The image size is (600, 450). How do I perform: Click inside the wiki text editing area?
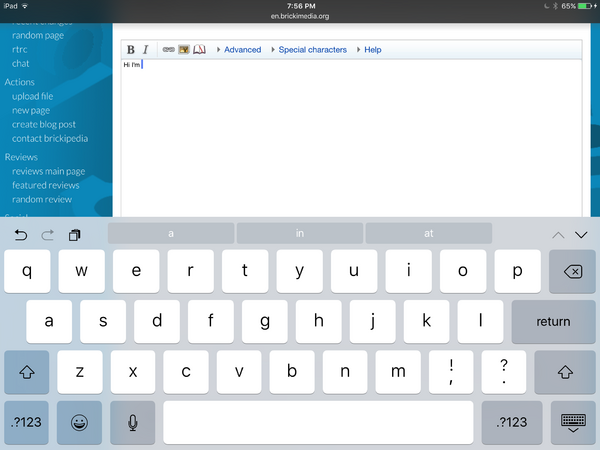[352, 138]
